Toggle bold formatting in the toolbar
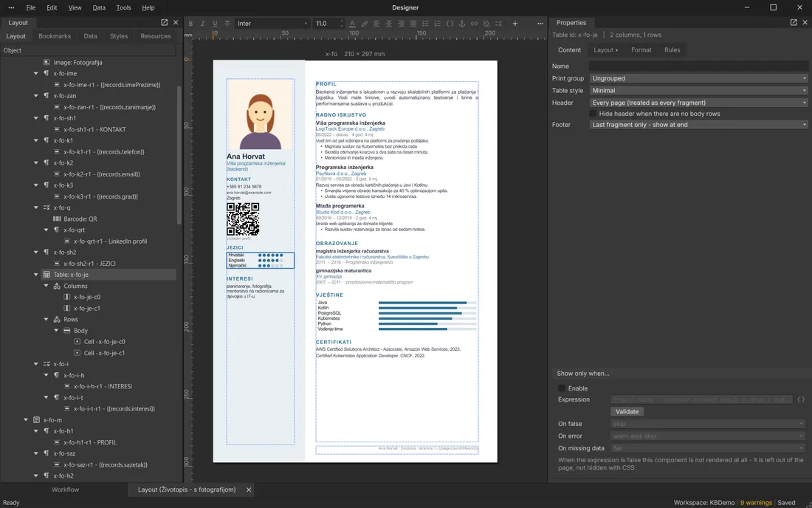The image size is (812, 508). click(190, 24)
